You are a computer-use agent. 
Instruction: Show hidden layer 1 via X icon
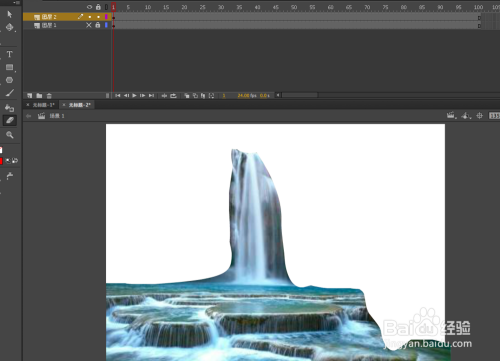89,25
